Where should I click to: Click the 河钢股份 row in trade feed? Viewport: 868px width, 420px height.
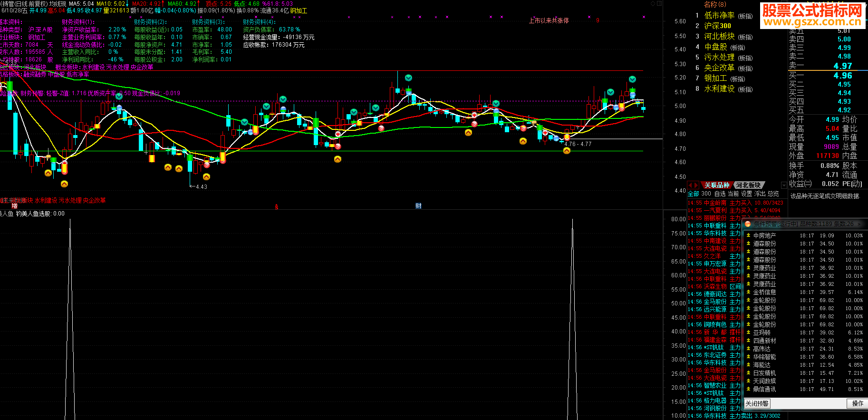714,408
